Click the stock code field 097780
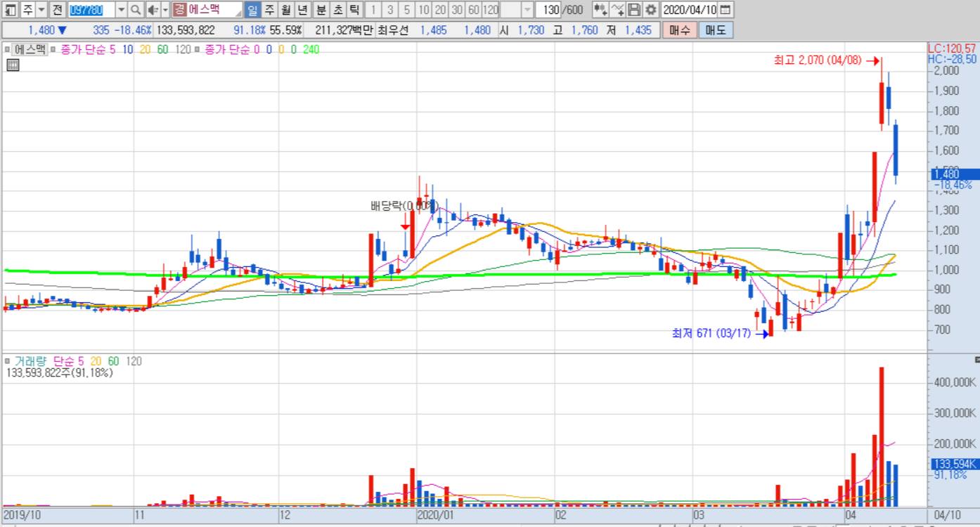980x527 pixels. [x=91, y=10]
